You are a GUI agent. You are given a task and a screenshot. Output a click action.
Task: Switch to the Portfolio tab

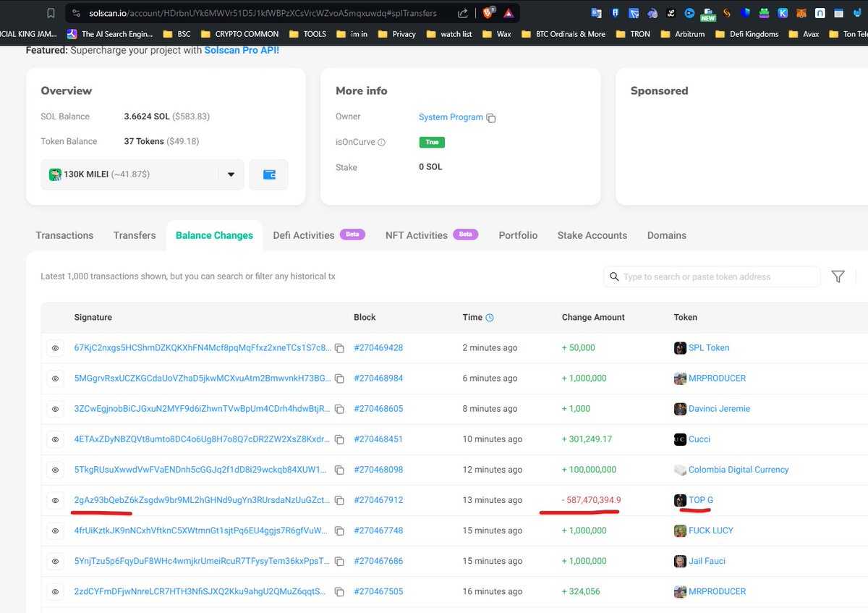click(x=518, y=235)
